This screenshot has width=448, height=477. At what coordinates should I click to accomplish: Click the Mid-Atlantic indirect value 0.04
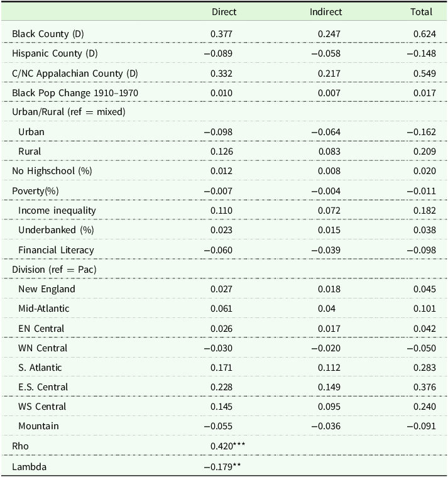point(327,309)
